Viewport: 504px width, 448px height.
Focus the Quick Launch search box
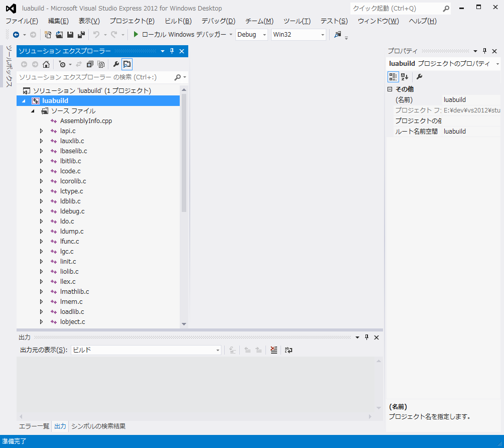click(x=396, y=9)
